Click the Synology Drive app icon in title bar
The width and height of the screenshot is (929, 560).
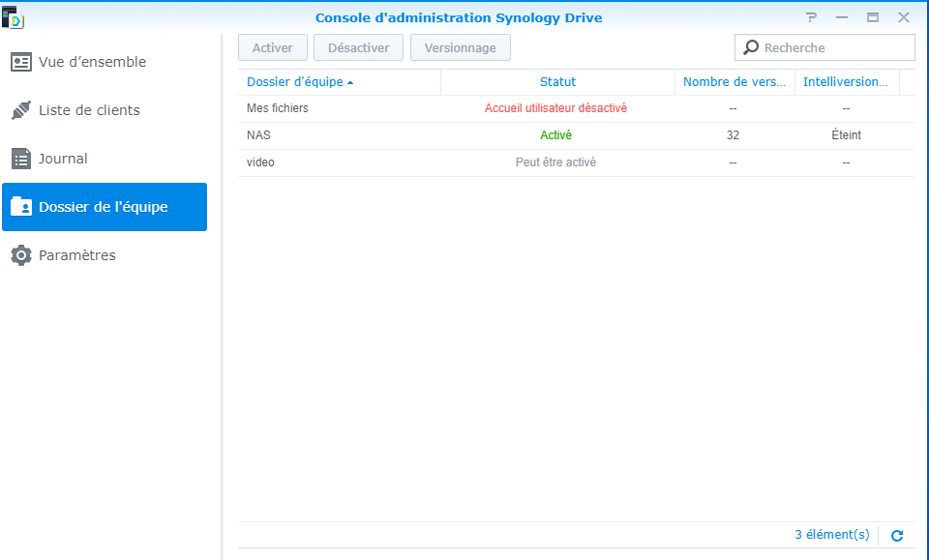(13, 17)
